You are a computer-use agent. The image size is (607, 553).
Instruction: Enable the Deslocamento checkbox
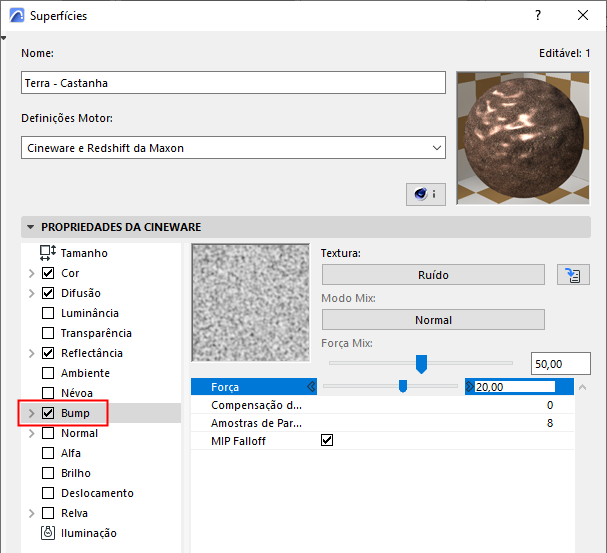[48, 493]
